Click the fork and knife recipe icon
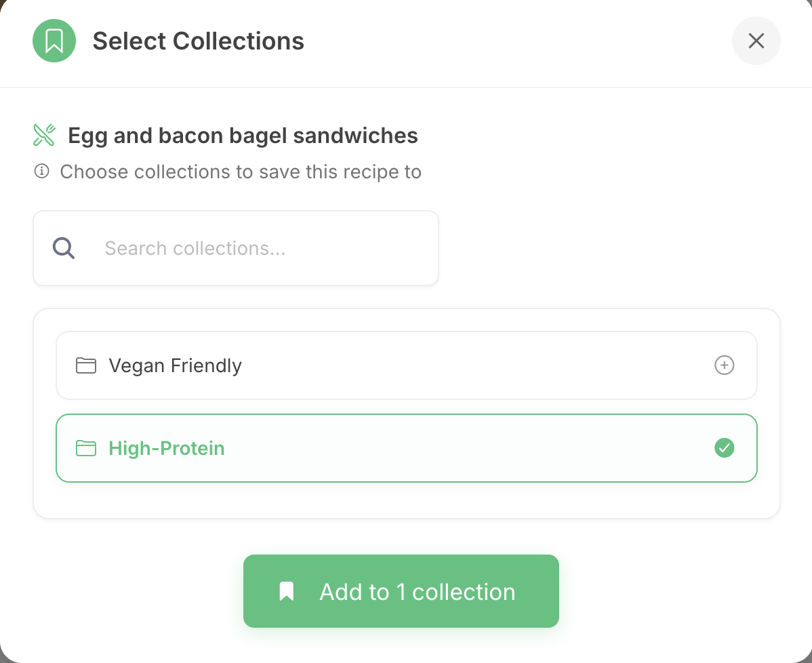Image resolution: width=812 pixels, height=663 pixels. 44,135
